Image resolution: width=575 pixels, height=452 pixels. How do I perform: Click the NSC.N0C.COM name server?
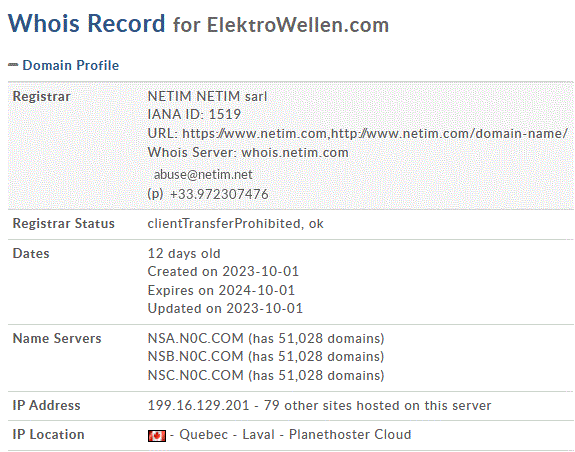(195, 375)
